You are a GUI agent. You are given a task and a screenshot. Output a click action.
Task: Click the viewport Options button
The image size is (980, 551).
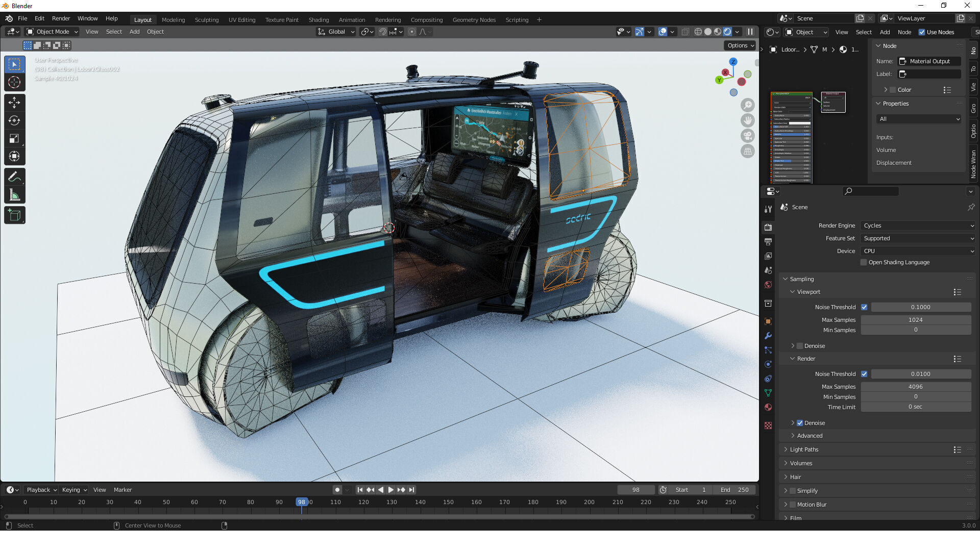(740, 45)
